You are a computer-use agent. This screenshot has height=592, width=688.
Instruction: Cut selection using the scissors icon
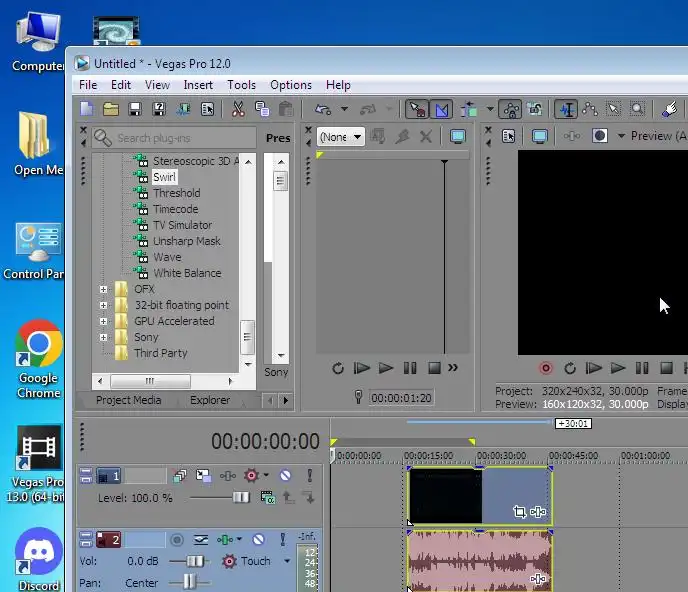(x=238, y=109)
